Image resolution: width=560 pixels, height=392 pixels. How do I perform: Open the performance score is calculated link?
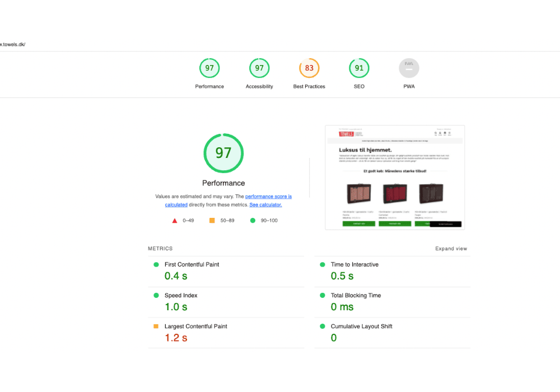click(268, 196)
